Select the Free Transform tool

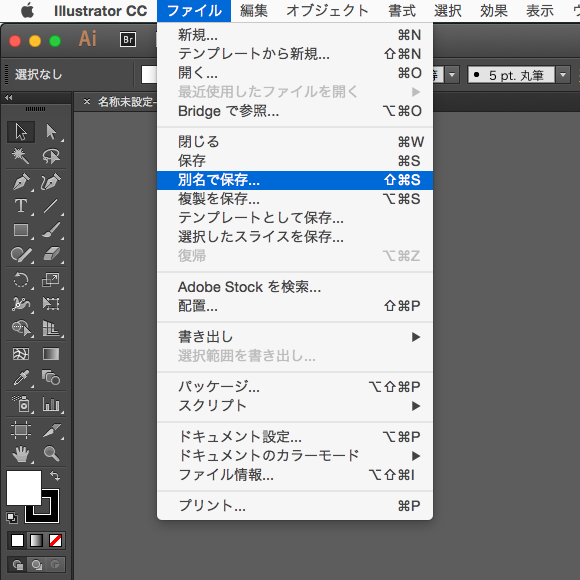pos(51,304)
